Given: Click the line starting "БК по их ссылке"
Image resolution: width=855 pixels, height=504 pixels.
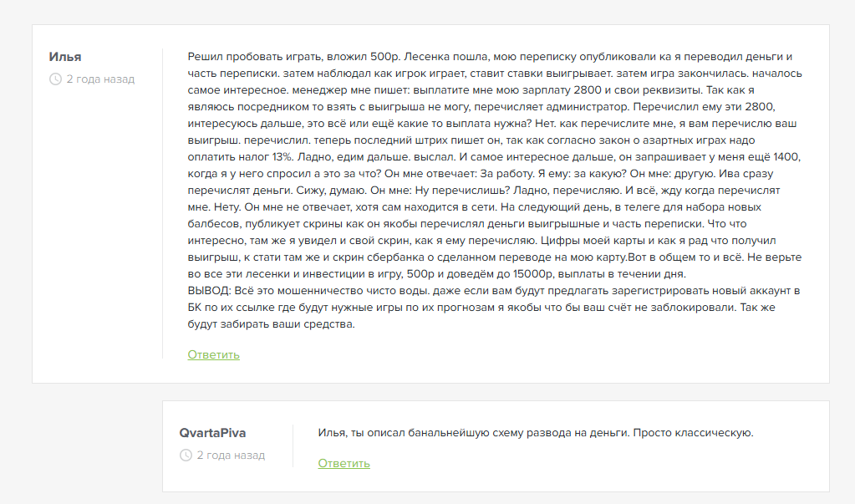Looking at the screenshot, I should point(481,307).
